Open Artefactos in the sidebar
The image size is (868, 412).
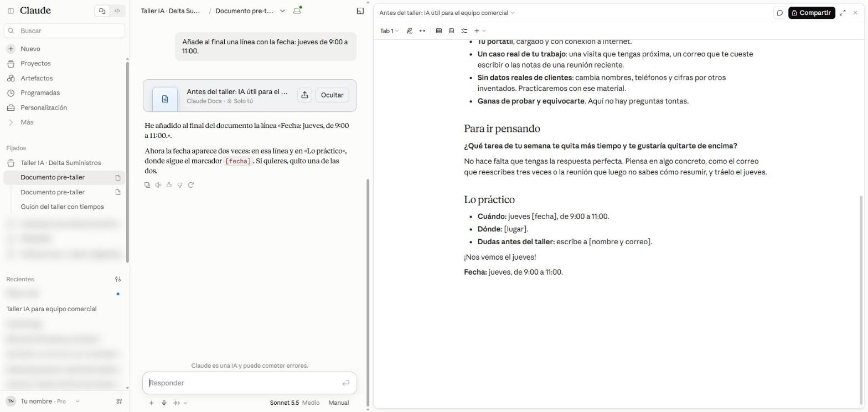(64, 78)
